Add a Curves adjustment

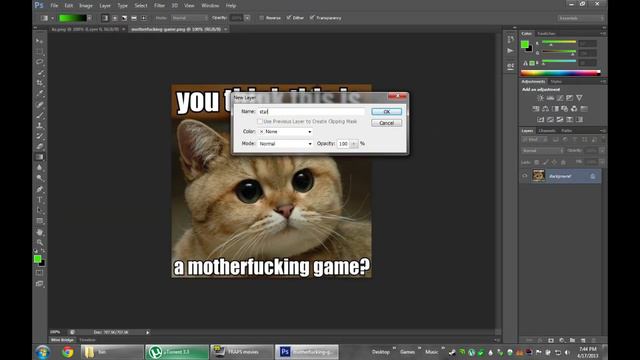click(x=560, y=98)
